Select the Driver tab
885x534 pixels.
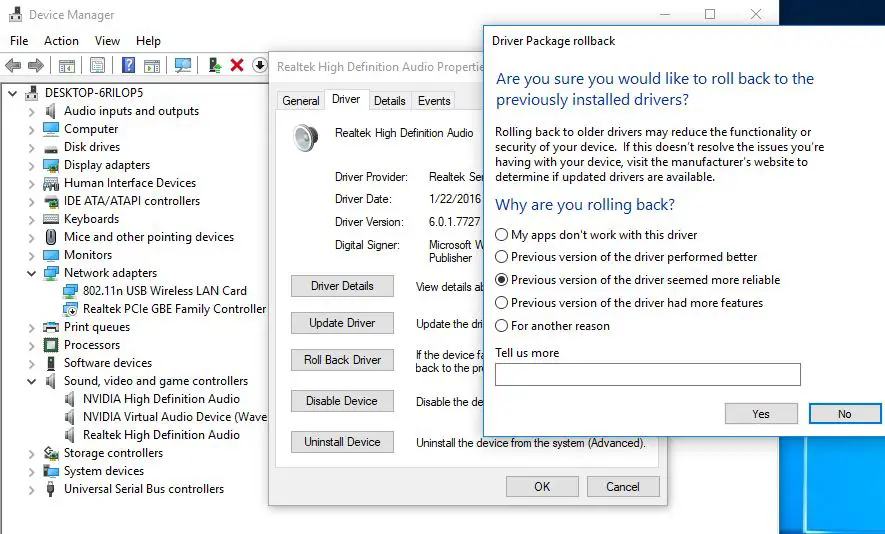(x=346, y=99)
